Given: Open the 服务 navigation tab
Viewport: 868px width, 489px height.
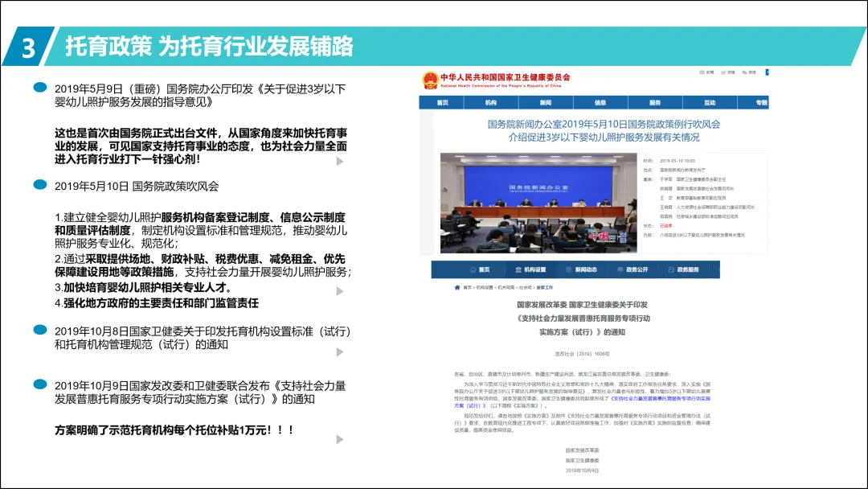Looking at the screenshot, I should click(655, 102).
